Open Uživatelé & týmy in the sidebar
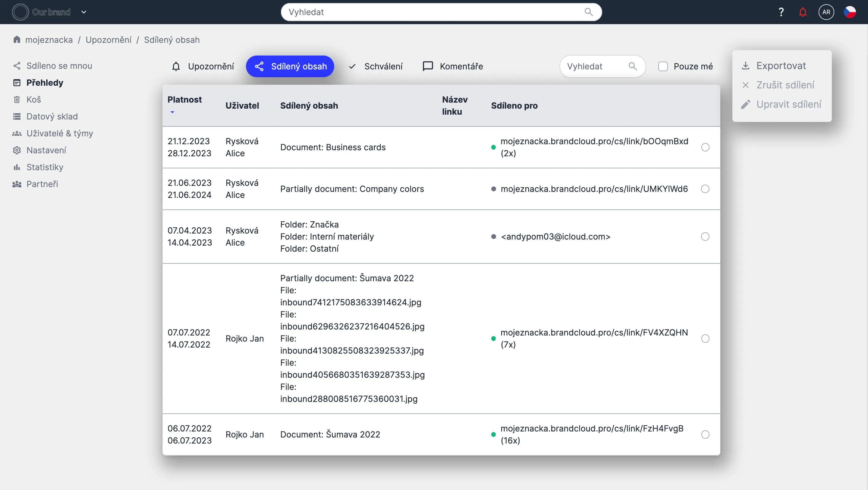The height and width of the screenshot is (490, 868). 60,133
